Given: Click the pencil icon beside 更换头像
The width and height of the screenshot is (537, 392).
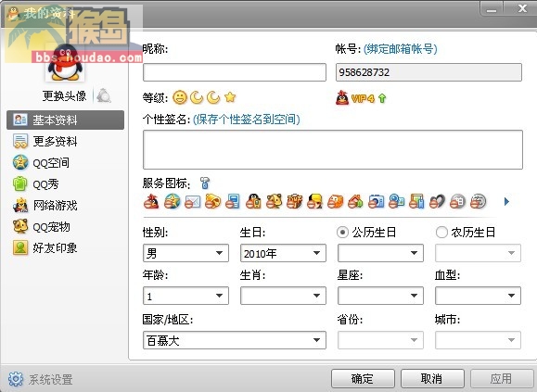Looking at the screenshot, I should [x=104, y=95].
